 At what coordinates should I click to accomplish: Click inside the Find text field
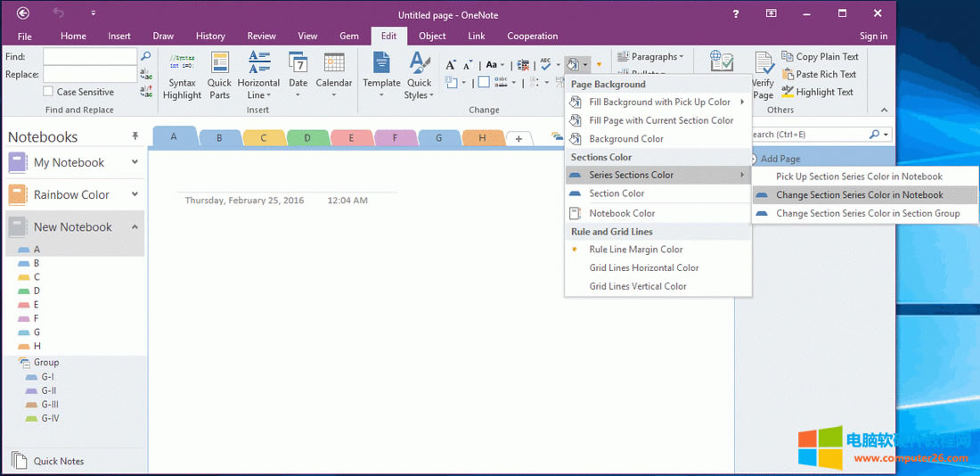89,56
